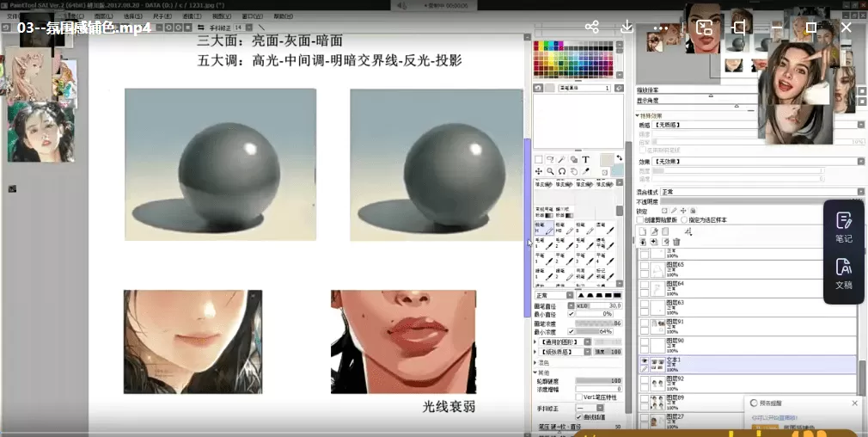Select 指定为选区样本 radio option
Viewport: 868px width, 437px height.
pyautogui.click(x=684, y=220)
